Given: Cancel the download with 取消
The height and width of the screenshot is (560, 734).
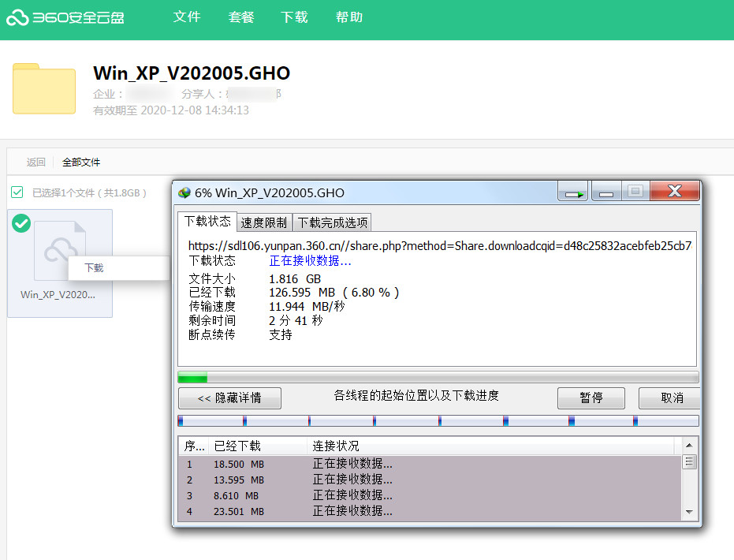Looking at the screenshot, I should [x=670, y=398].
